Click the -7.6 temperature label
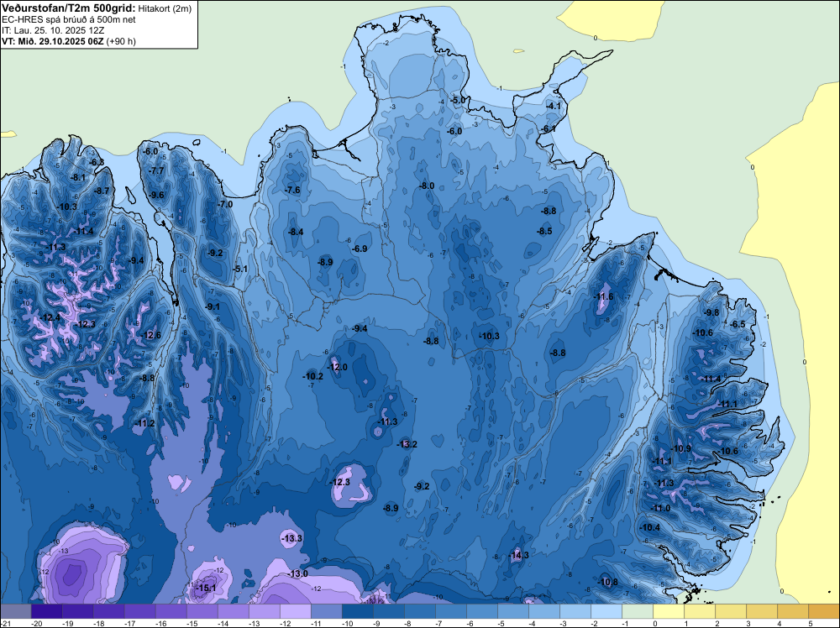This screenshot has width=840, height=628. 292,190
